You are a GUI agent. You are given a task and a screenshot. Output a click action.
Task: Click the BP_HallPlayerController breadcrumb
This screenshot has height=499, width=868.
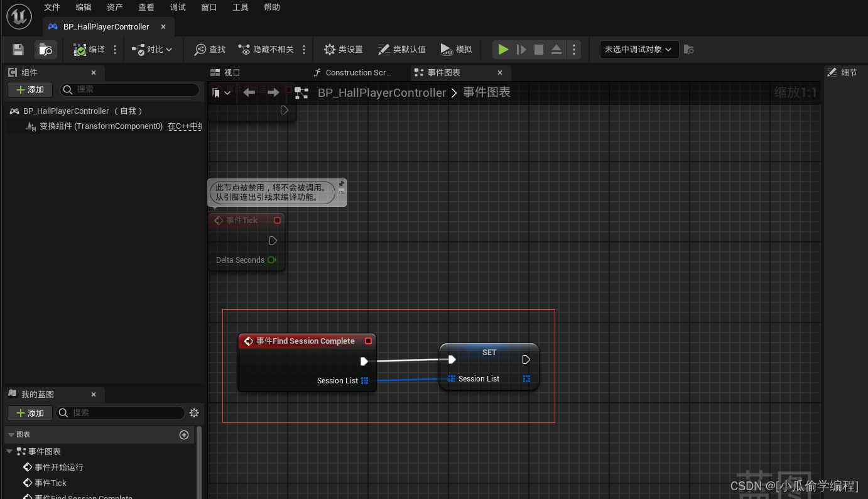coord(382,92)
